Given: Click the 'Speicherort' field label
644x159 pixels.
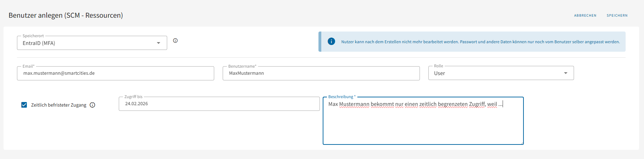Looking at the screenshot, I should tap(33, 36).
